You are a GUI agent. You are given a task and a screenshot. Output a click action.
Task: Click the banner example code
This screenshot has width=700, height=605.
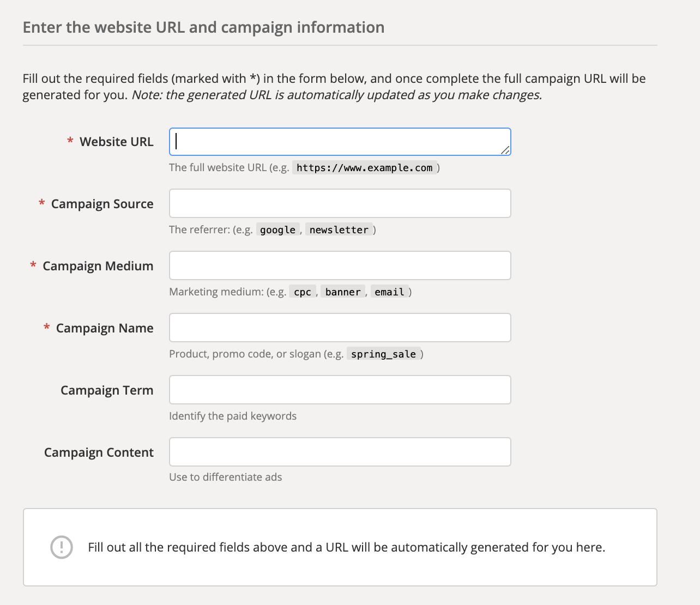(x=342, y=292)
